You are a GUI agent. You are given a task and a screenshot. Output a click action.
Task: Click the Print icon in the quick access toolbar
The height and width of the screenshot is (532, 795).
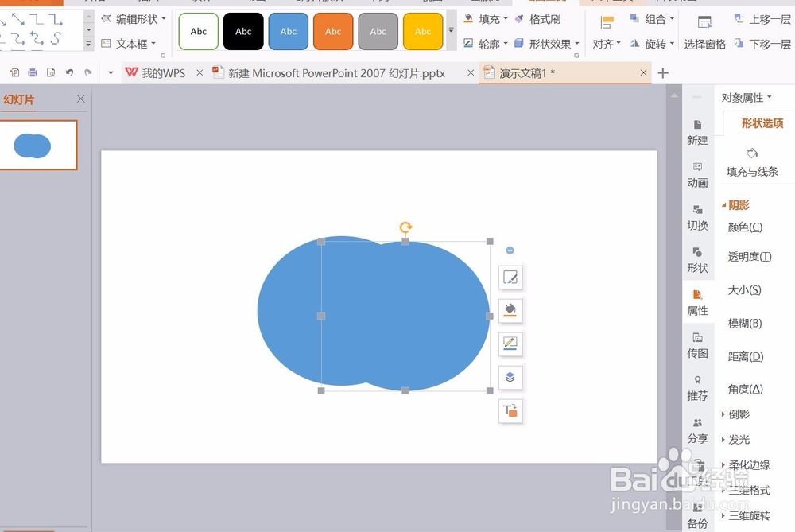[32, 72]
